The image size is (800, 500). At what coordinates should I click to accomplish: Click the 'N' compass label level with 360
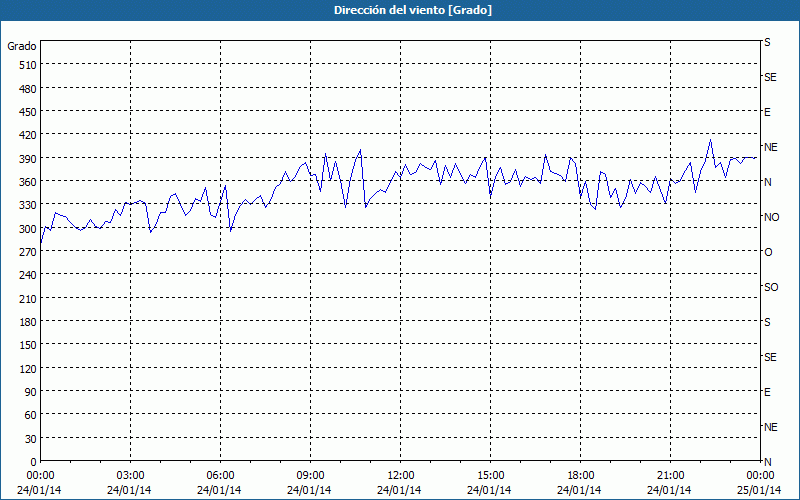coord(767,182)
